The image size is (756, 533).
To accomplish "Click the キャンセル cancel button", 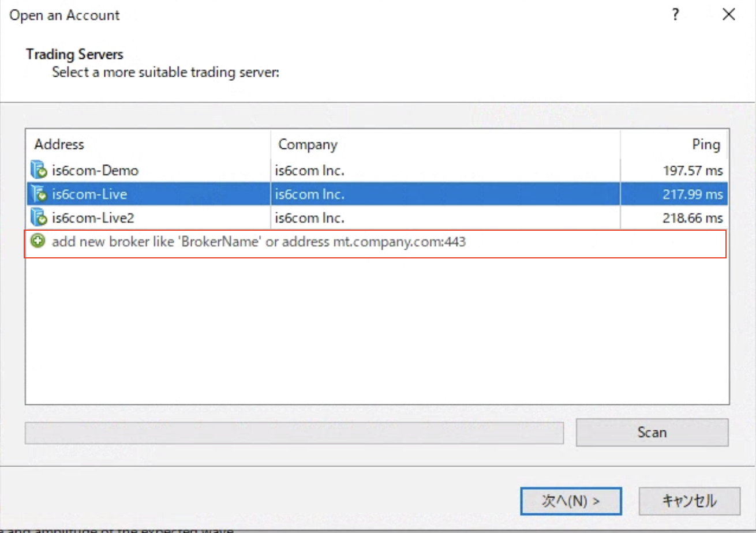I will click(x=689, y=501).
